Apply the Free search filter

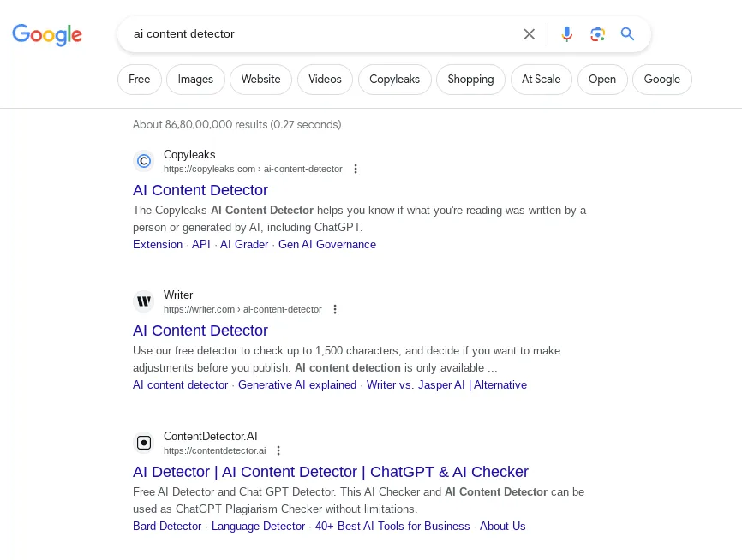(139, 79)
